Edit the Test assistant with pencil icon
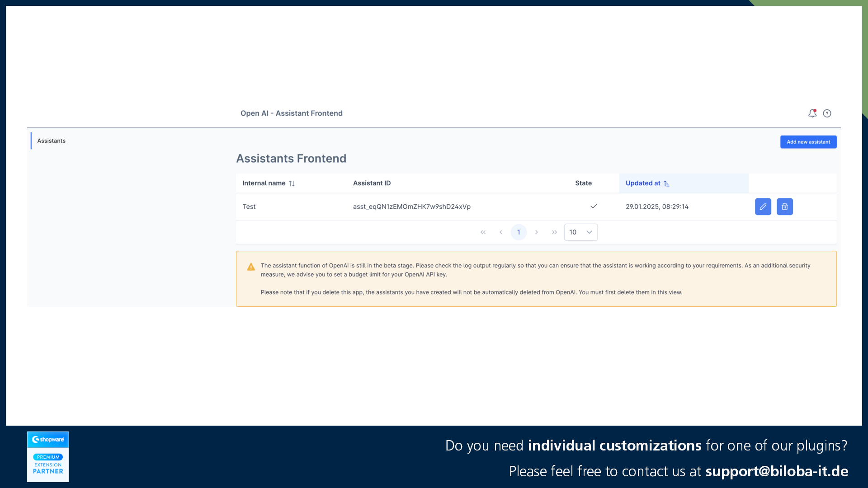This screenshot has height=488, width=868. pos(763,206)
